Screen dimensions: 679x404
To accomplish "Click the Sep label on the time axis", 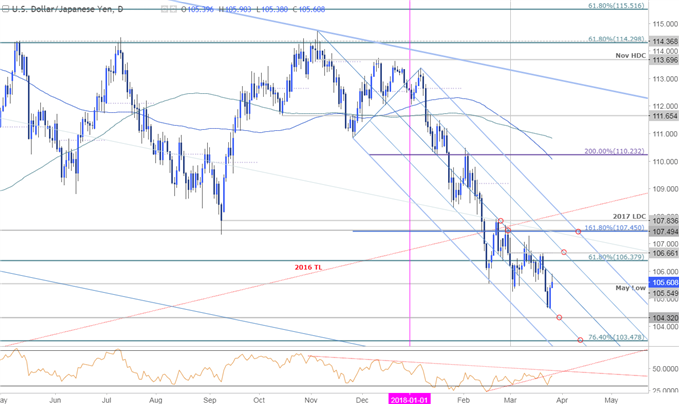I will (x=210, y=400).
